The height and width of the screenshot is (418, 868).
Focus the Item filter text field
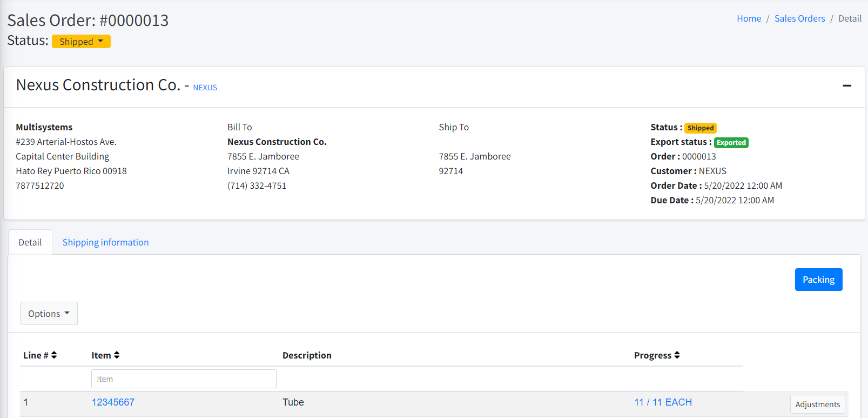[184, 379]
